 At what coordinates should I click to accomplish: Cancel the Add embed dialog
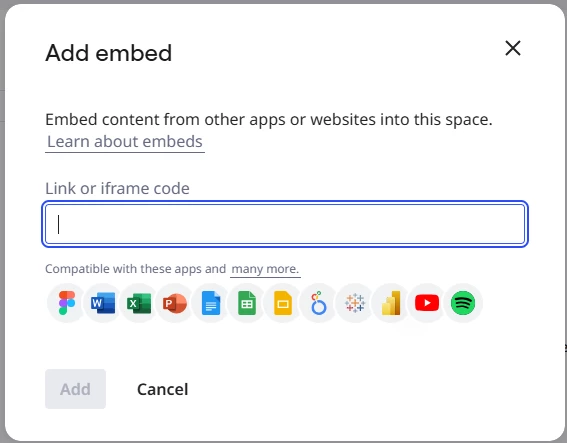[162, 389]
